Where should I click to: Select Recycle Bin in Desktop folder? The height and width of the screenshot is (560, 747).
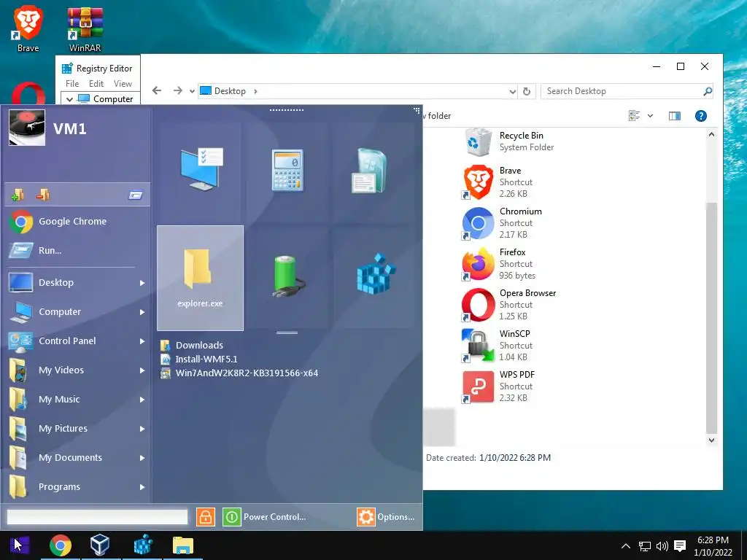510,141
